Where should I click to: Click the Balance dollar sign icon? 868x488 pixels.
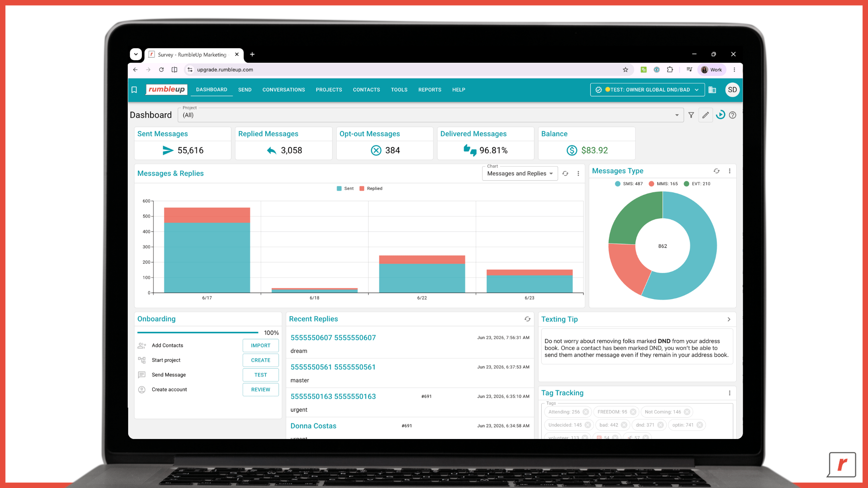[572, 151]
